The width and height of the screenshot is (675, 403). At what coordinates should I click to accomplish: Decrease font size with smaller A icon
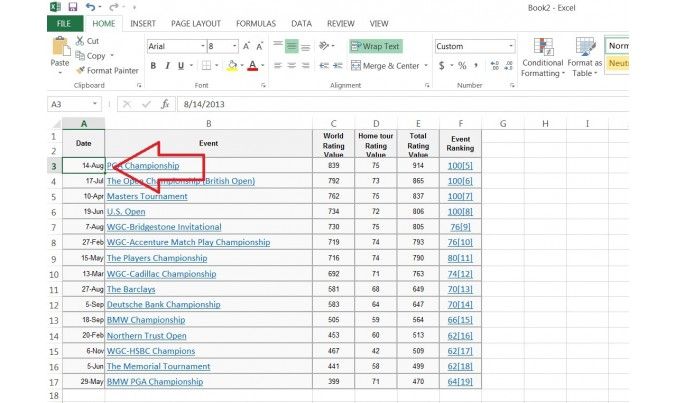260,46
